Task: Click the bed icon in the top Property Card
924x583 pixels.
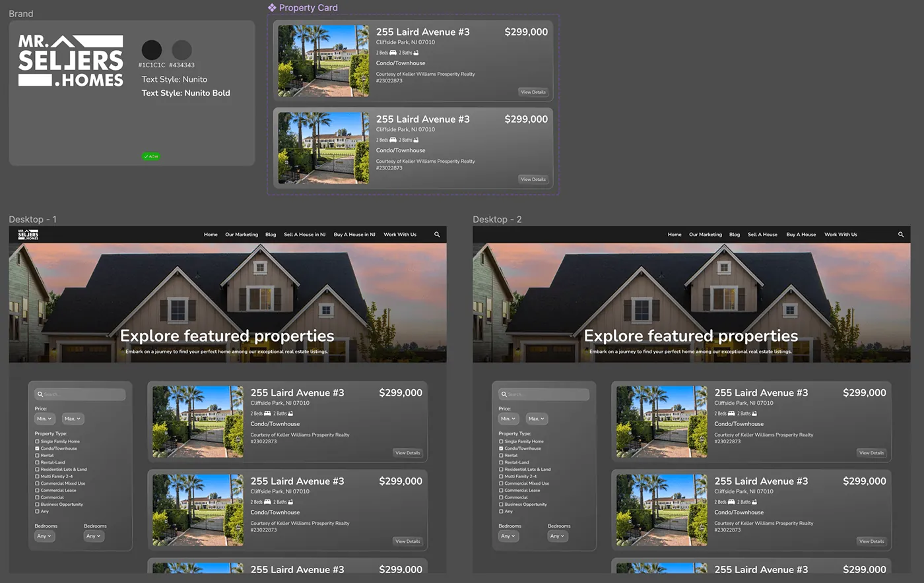Action: [393, 53]
